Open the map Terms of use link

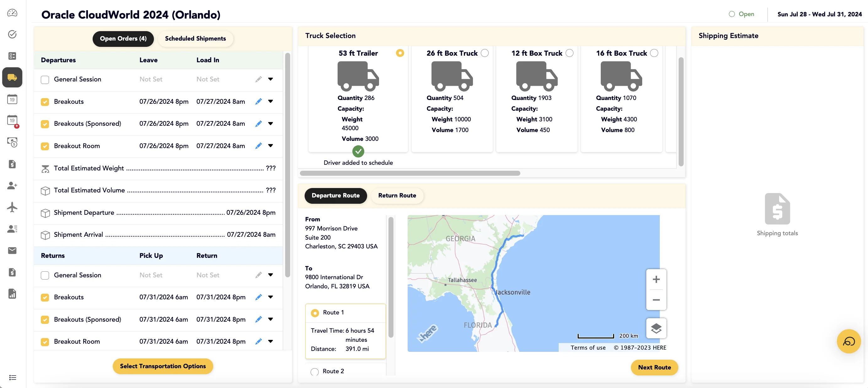pos(588,348)
